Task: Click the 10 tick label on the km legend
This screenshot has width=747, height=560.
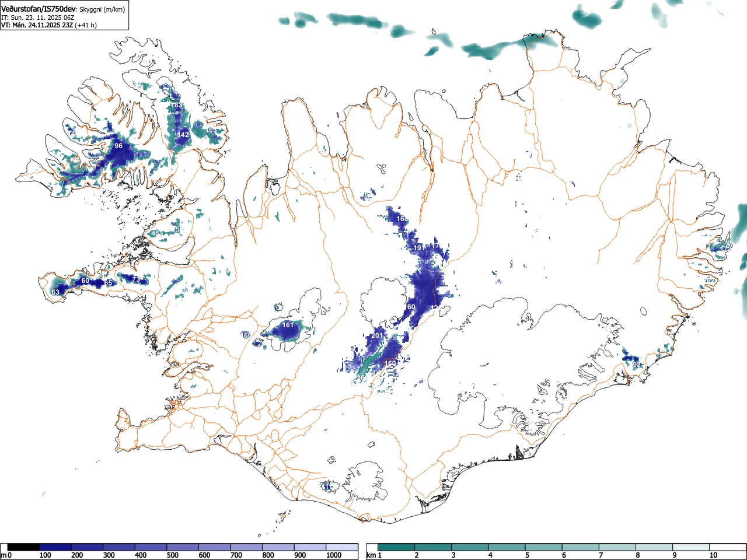Action: pyautogui.click(x=713, y=555)
